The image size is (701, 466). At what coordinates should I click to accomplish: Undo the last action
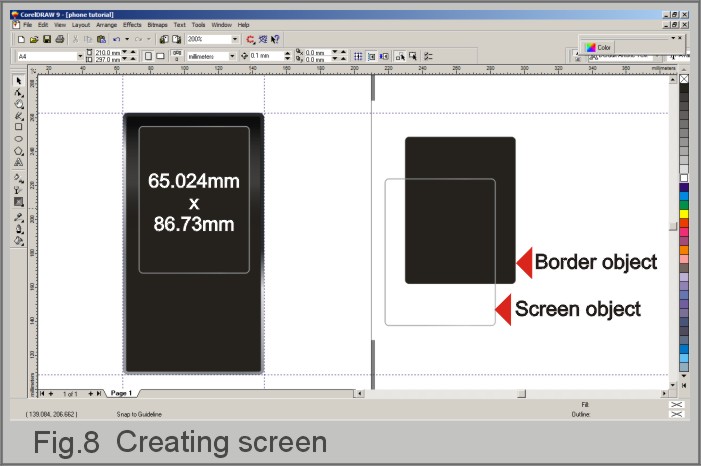117,39
